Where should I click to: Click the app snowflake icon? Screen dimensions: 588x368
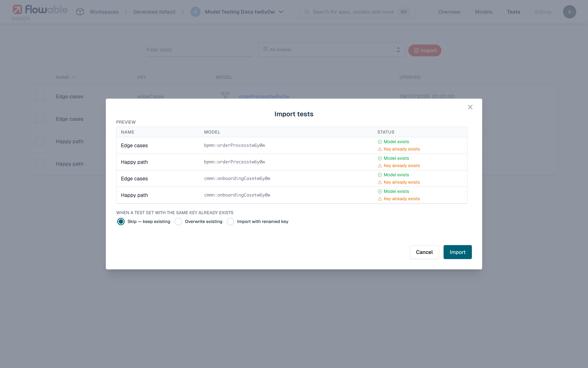tap(195, 12)
